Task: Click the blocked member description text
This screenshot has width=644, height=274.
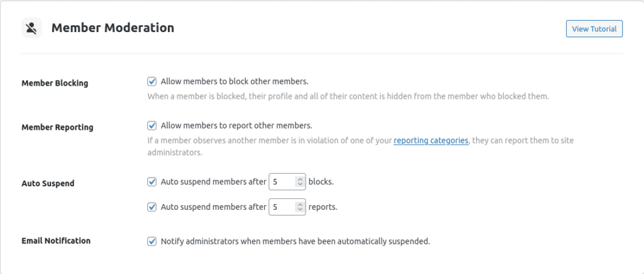Action: (x=348, y=97)
